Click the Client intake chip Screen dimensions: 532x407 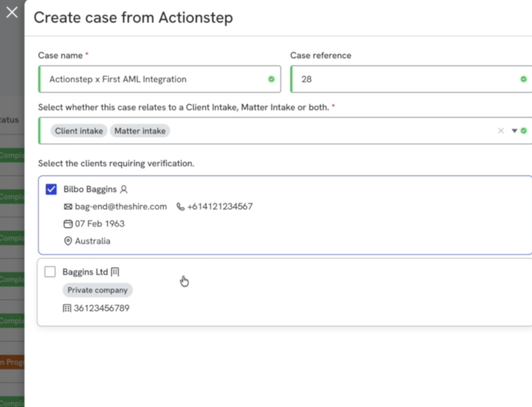(79, 131)
